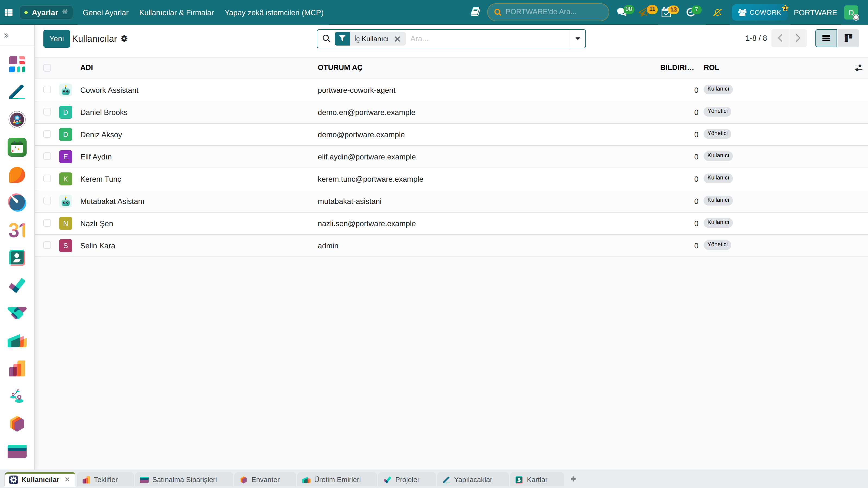Check the Elif Aydın row checkbox
This screenshot has width=868, height=488.
pyautogui.click(x=47, y=156)
